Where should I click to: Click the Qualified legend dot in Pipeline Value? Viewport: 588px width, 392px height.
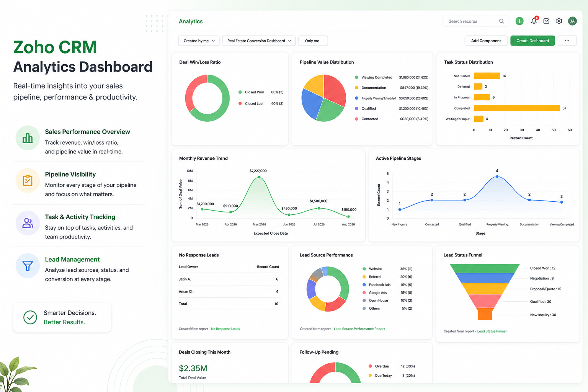point(356,108)
